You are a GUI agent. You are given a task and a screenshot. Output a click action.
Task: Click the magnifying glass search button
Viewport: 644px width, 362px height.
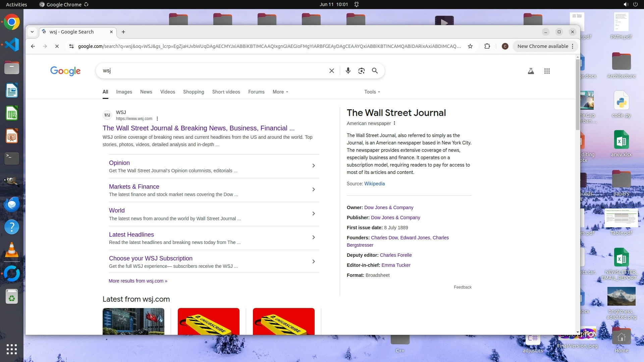(375, 71)
